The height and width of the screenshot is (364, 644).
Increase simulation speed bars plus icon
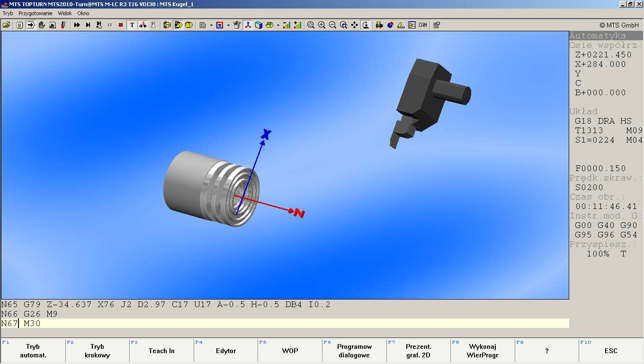click(x=297, y=25)
